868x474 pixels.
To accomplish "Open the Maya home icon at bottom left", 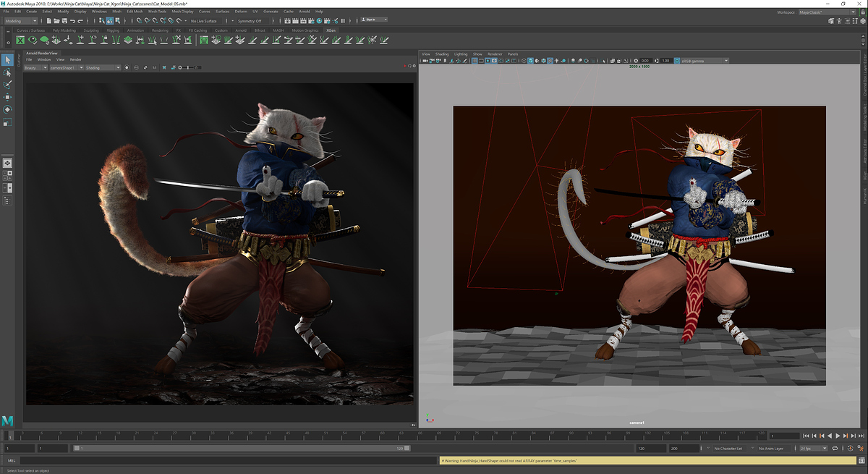I will click(x=8, y=420).
